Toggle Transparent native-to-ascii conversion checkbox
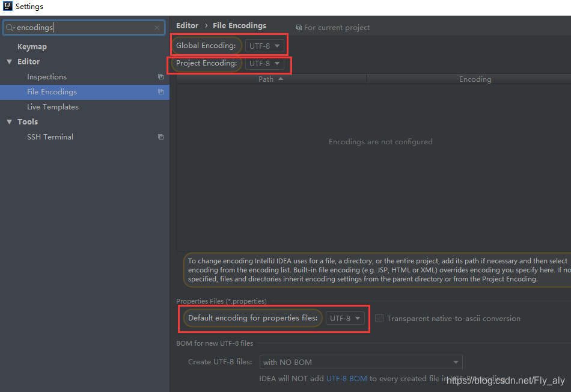This screenshot has width=571, height=392. (x=379, y=319)
